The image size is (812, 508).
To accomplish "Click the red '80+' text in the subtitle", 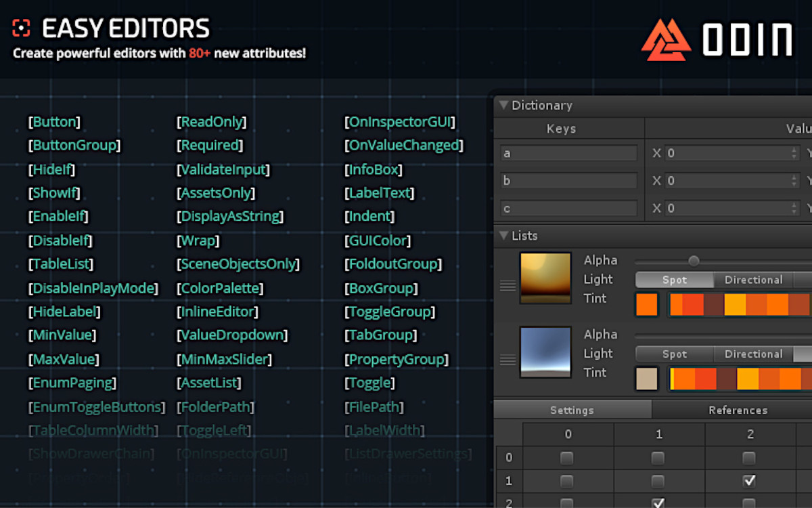I will pyautogui.click(x=200, y=53).
